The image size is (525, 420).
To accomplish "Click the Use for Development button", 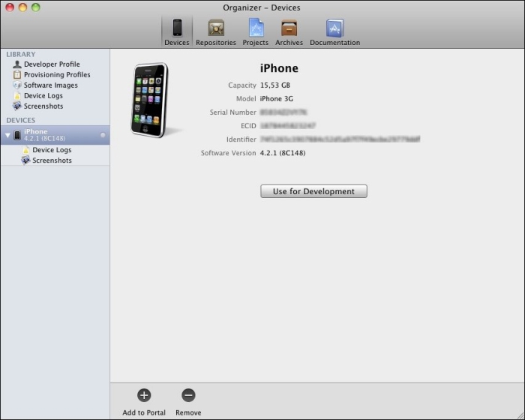I will pos(313,191).
